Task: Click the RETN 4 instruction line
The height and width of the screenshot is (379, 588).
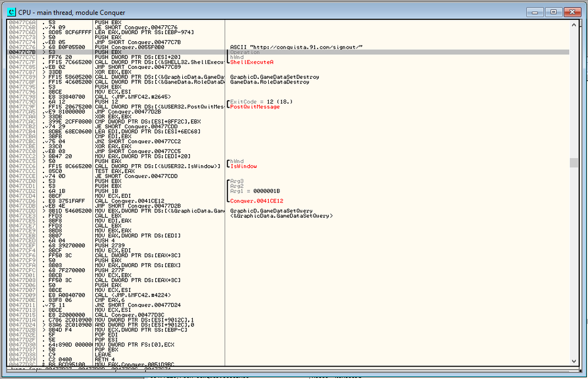Action: pos(105,359)
